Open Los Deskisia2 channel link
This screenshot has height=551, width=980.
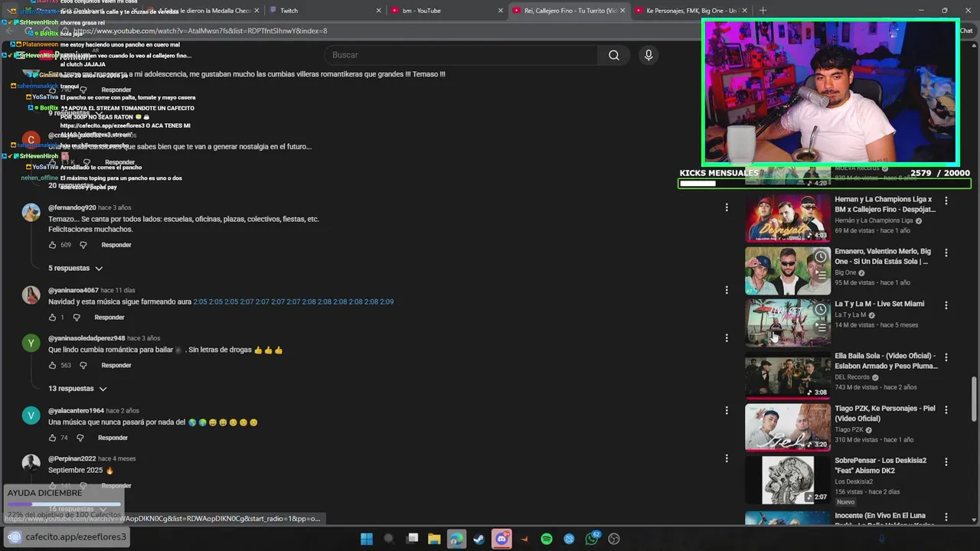point(854,481)
